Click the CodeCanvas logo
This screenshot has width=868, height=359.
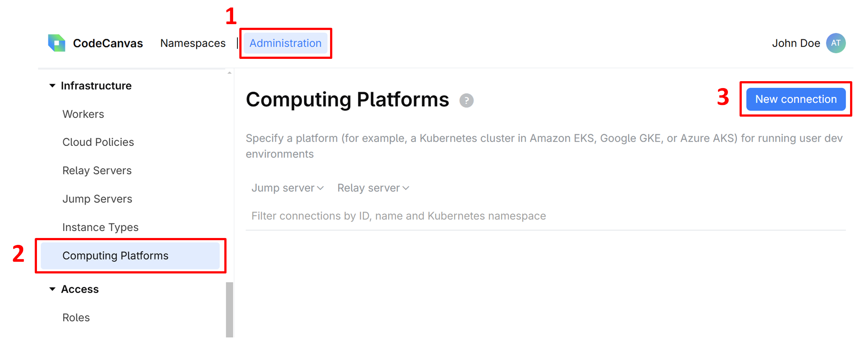click(56, 43)
